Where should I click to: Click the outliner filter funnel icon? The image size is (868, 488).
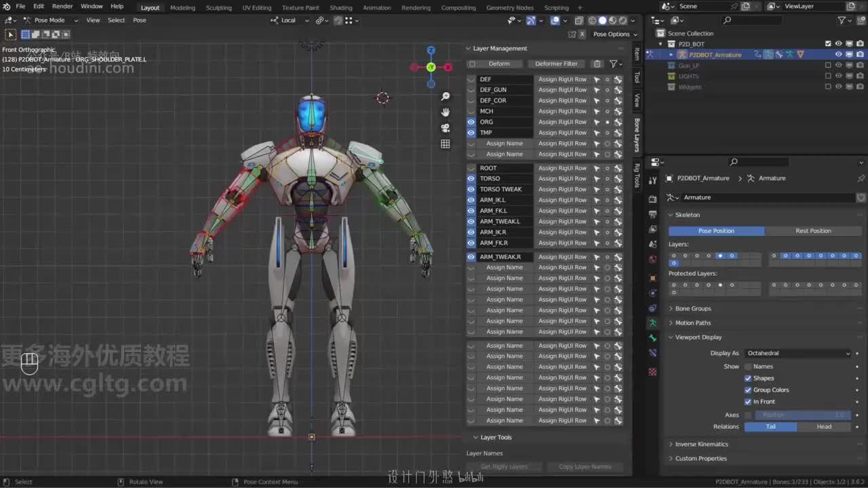tap(842, 20)
